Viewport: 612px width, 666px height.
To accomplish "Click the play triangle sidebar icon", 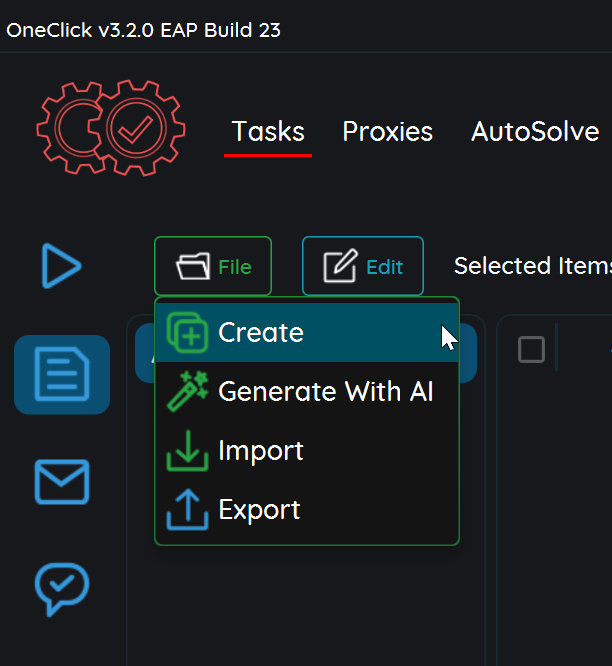I will tap(62, 266).
